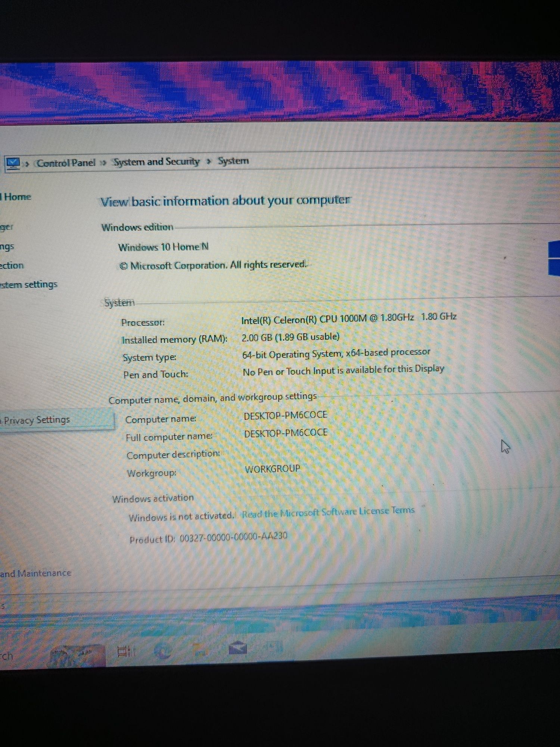Go to Control Panel breadcrumb

66,163
